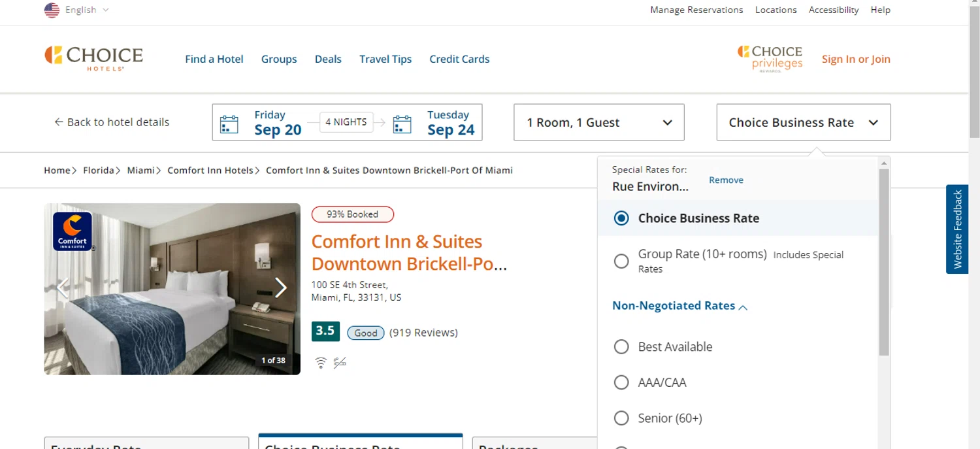Open the 1 Room, 1 Guest dropdown
The height and width of the screenshot is (449, 980).
click(598, 122)
